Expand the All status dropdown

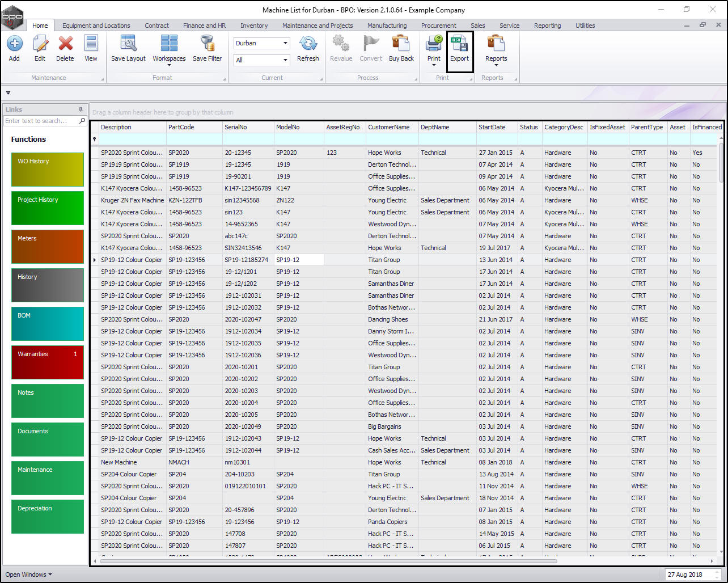[285, 60]
